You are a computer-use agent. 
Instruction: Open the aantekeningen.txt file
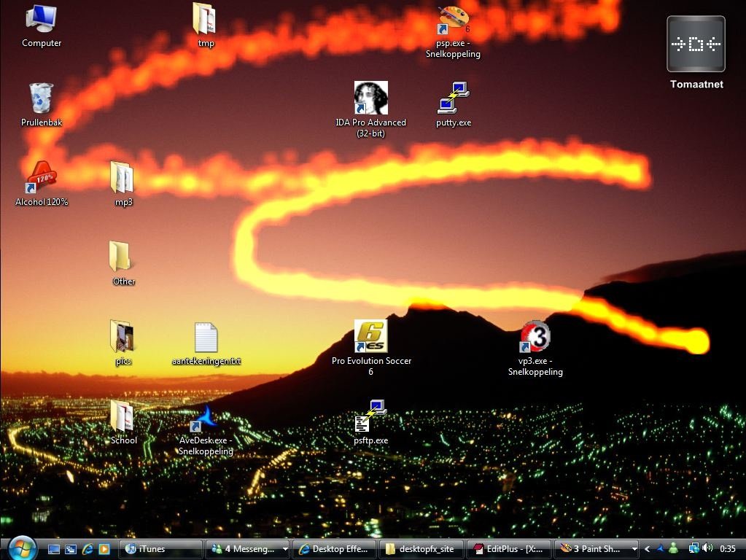[206, 338]
